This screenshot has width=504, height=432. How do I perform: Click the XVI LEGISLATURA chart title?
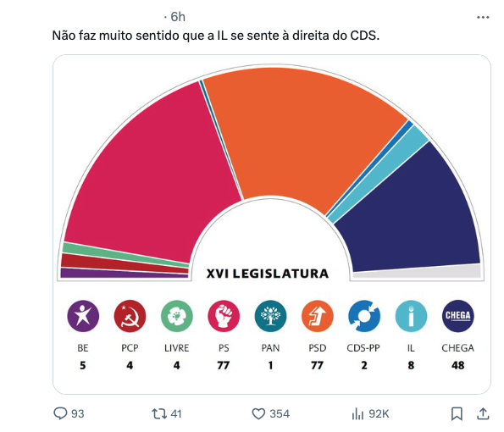click(x=268, y=274)
